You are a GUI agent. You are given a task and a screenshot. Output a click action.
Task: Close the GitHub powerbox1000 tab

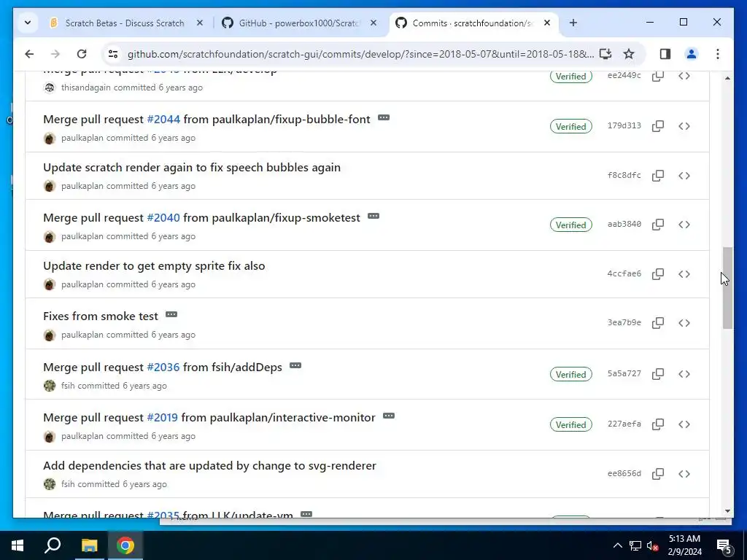[x=373, y=23]
